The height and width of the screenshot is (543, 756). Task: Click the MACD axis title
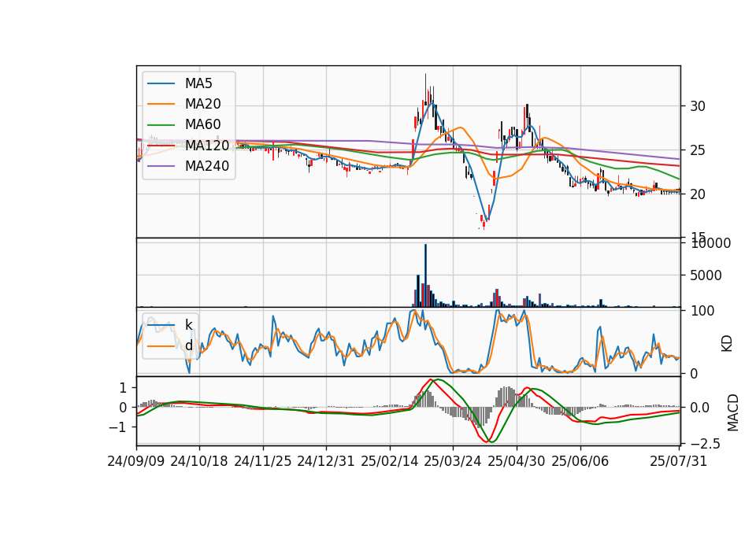(x=733, y=412)
